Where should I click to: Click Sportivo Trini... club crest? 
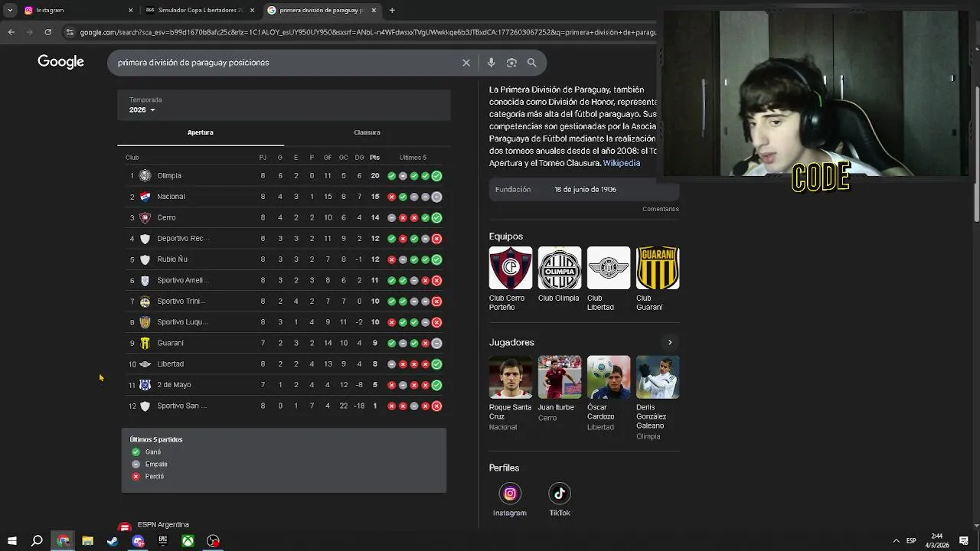145,302
